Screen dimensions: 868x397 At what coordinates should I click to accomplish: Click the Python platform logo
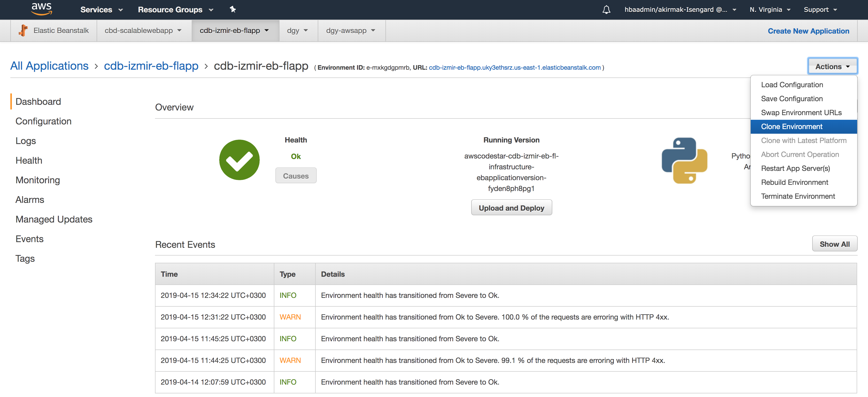coord(684,161)
